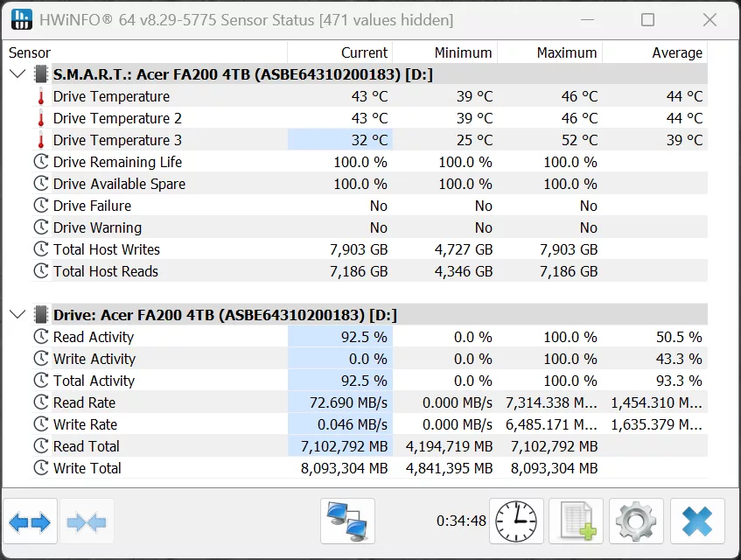Click the clock icon beside Write Total
This screenshot has width=741, height=560.
(x=41, y=467)
